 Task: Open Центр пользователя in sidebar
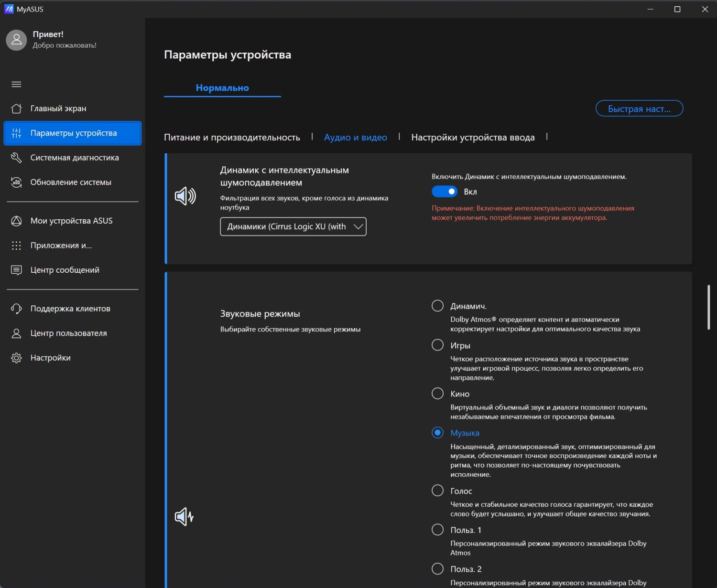68,333
